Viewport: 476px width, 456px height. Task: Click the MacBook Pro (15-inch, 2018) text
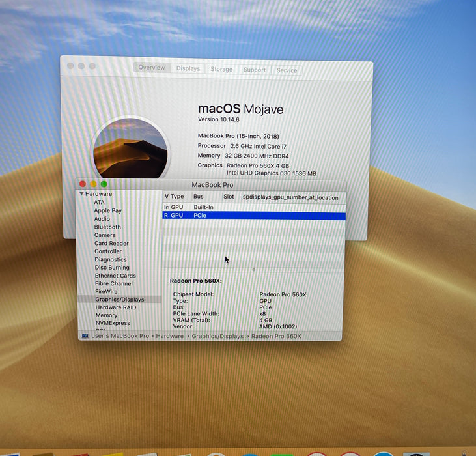point(238,136)
